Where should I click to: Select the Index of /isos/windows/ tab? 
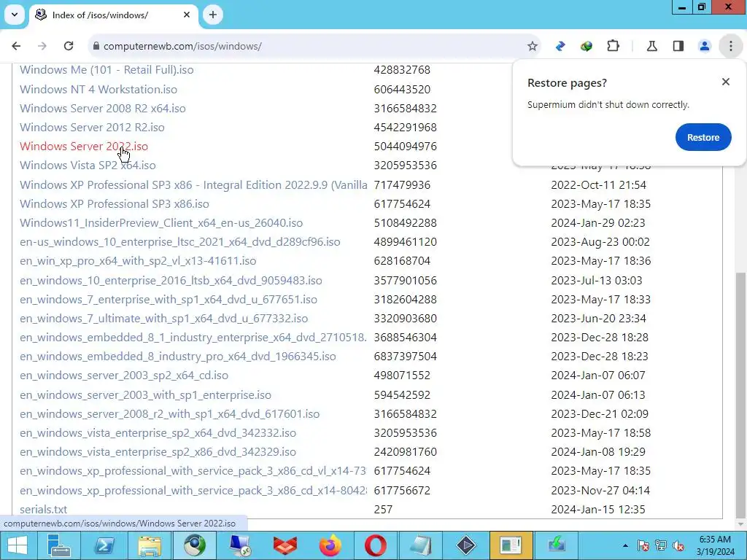click(113, 15)
